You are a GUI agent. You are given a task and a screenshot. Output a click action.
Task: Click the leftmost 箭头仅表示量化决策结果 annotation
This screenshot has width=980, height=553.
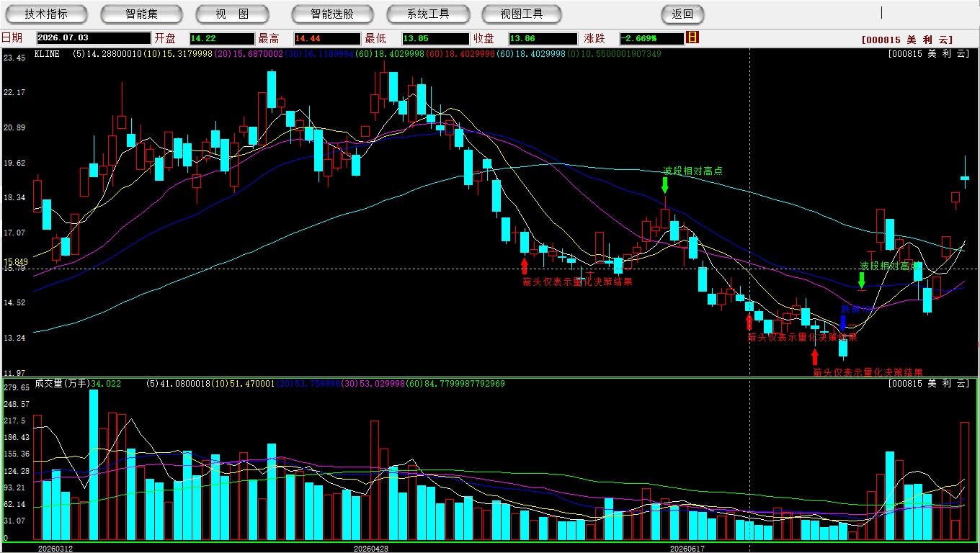[577, 282]
